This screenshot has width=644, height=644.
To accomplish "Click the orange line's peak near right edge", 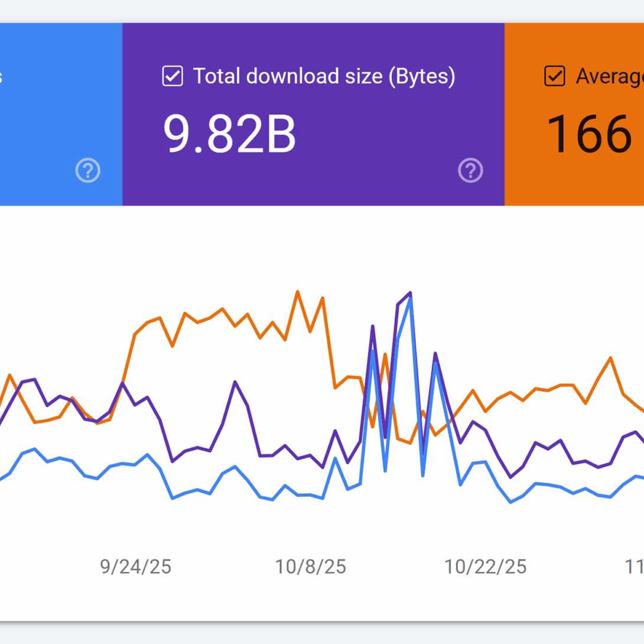I will point(610,357).
